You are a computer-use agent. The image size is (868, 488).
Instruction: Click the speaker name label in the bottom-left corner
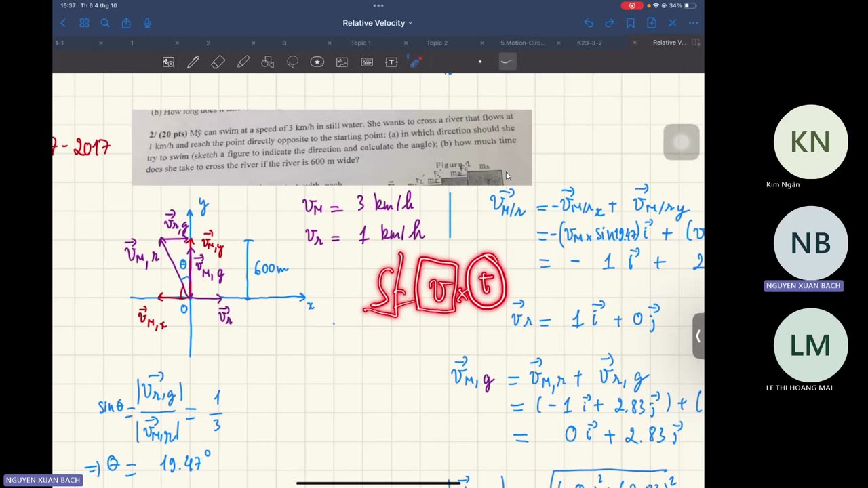[x=43, y=480]
